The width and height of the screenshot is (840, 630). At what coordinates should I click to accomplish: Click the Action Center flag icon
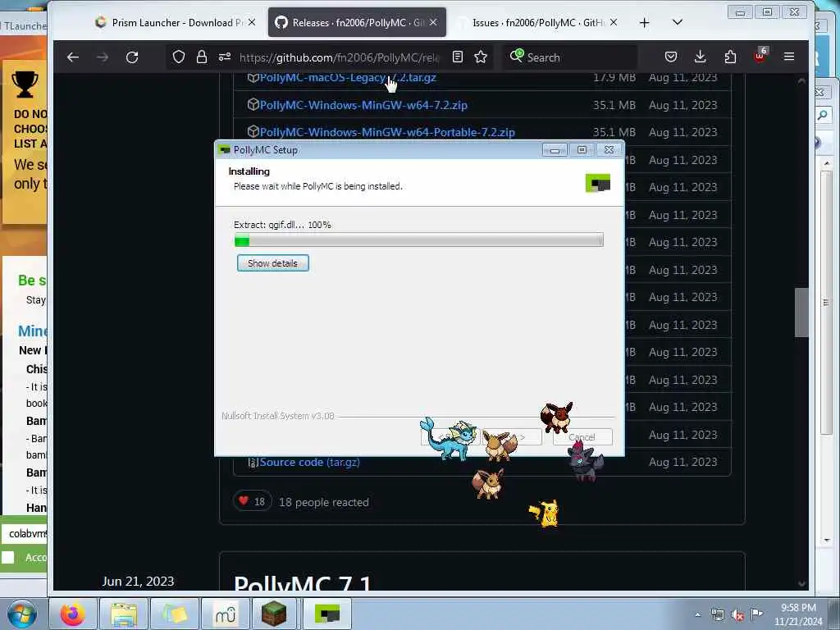coord(756,614)
